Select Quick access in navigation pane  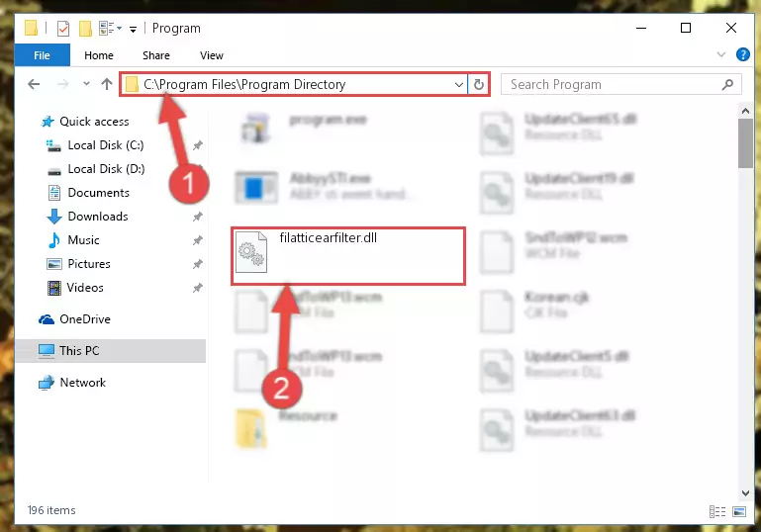94,122
